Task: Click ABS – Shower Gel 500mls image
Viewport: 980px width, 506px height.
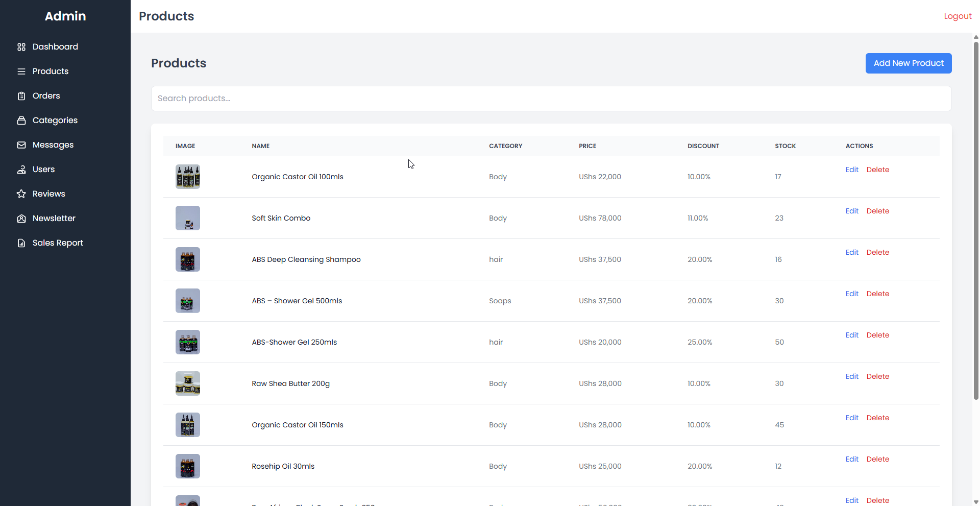Action: click(188, 301)
